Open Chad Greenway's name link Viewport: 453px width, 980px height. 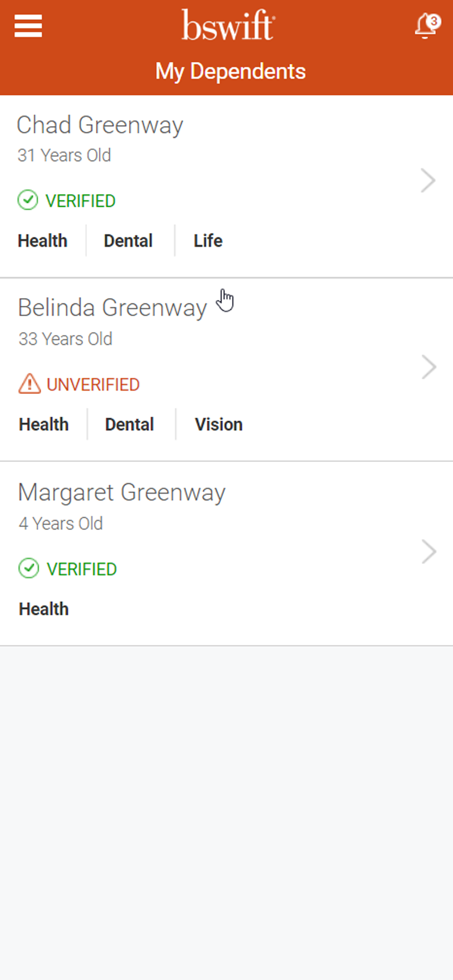(100, 126)
